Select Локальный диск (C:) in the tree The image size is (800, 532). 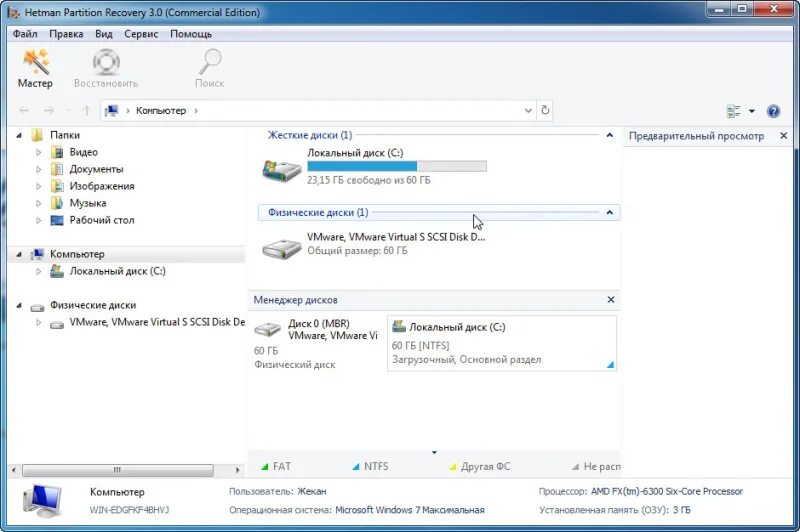point(118,271)
